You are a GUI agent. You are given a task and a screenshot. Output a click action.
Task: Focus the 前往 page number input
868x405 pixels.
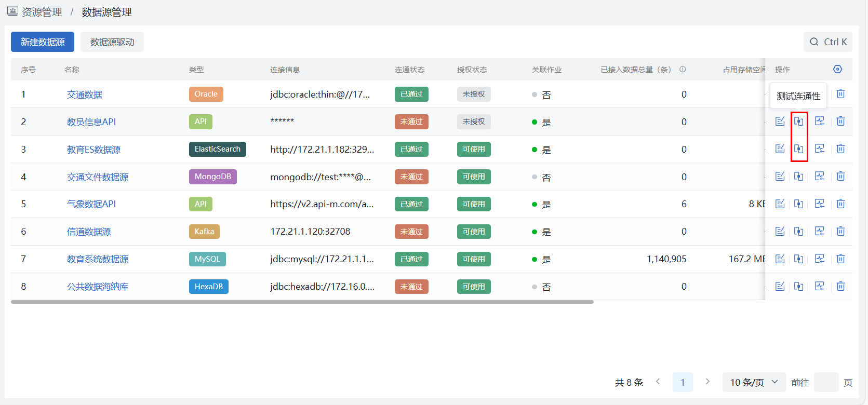tap(826, 382)
